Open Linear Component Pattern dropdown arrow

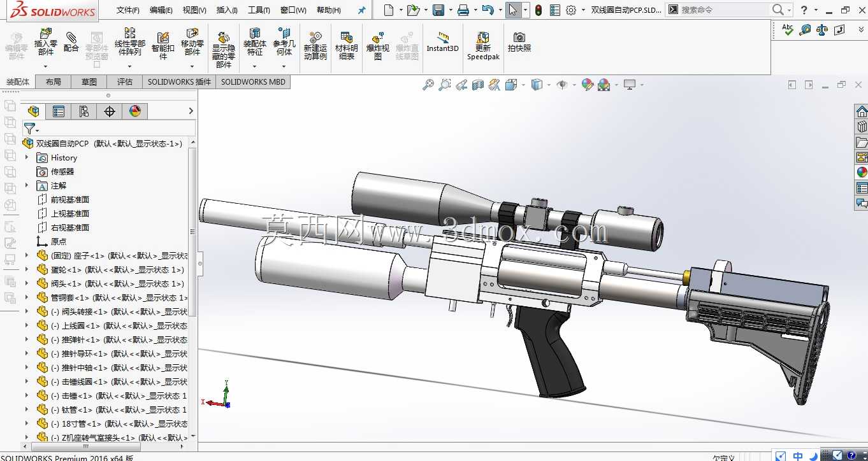(129, 66)
